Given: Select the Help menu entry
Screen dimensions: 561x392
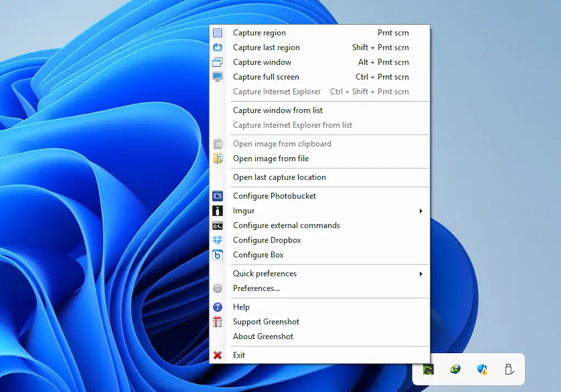Looking at the screenshot, I should [319, 307].
